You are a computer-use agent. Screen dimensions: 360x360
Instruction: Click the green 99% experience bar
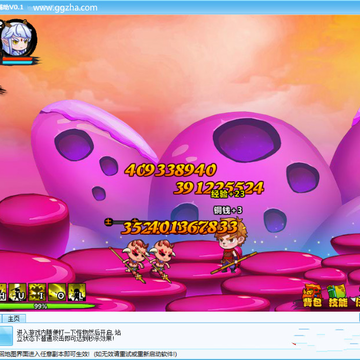tap(47, 306)
